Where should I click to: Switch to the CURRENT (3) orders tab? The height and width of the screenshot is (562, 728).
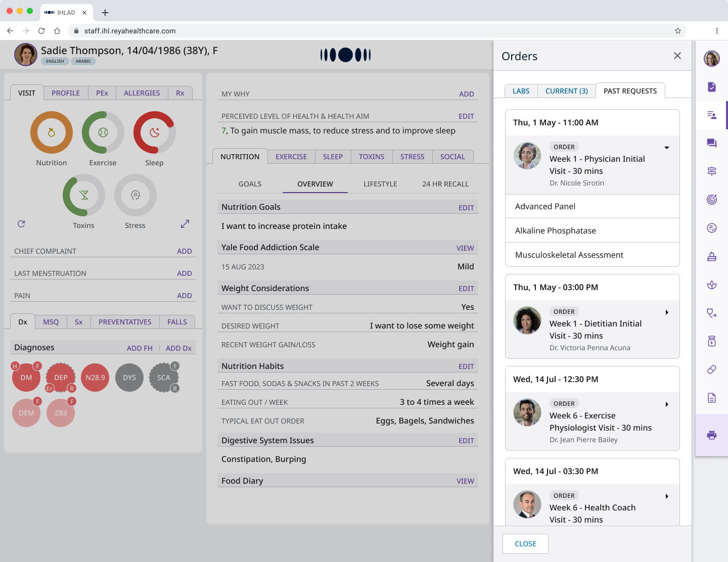coord(566,91)
